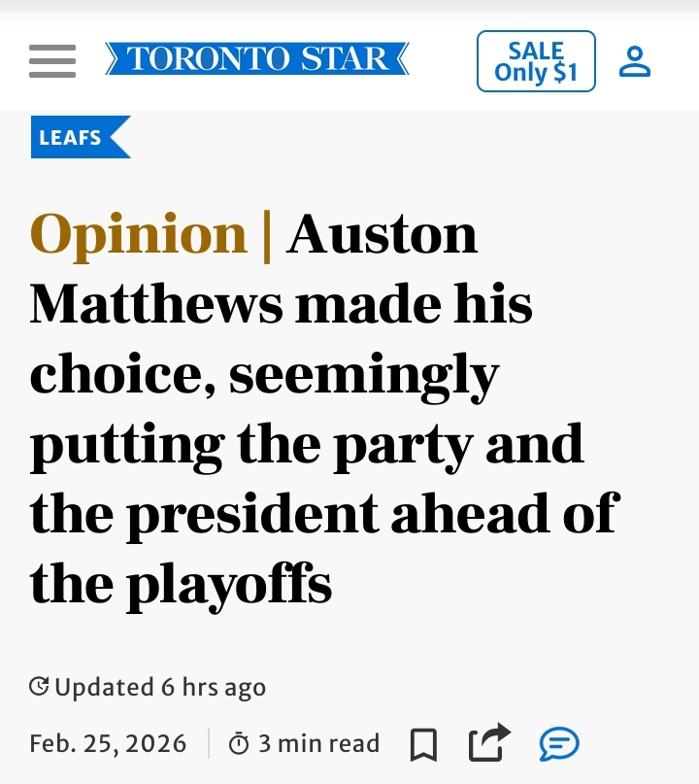
Task: Go to the LEAFS section tag
Action: coord(70,137)
